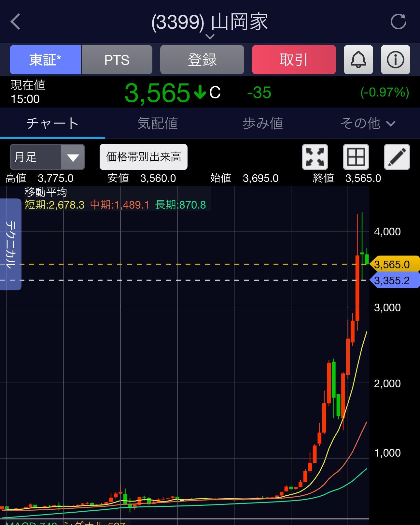Switch to the 歩み値 tab
420x525 pixels.
(x=262, y=123)
